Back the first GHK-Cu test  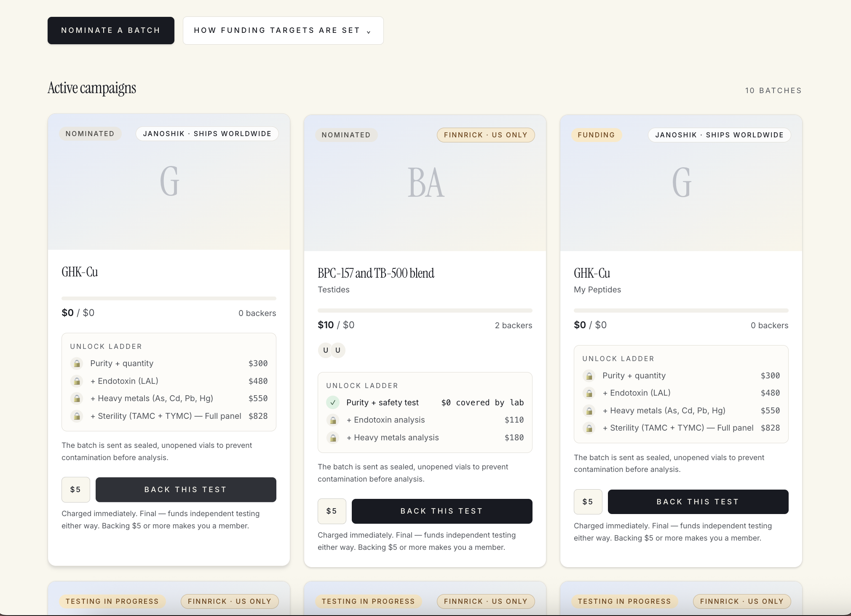coord(186,490)
